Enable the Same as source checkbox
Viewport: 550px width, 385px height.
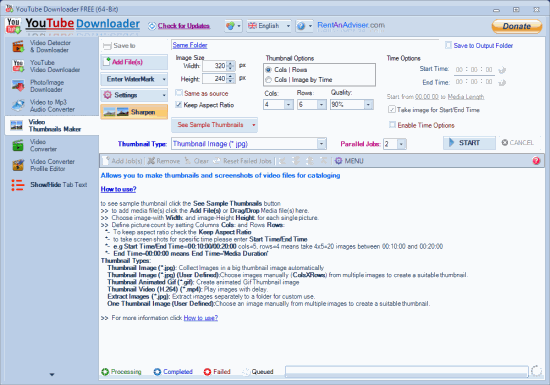pyautogui.click(x=179, y=93)
